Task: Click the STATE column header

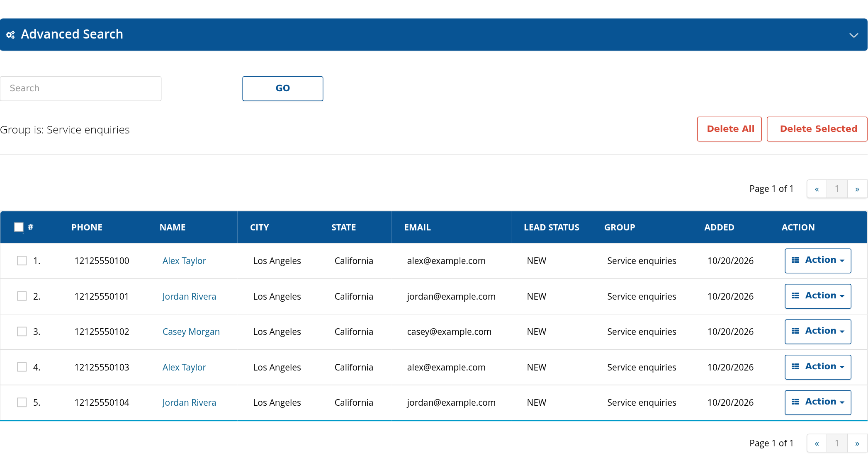Action: (343, 227)
